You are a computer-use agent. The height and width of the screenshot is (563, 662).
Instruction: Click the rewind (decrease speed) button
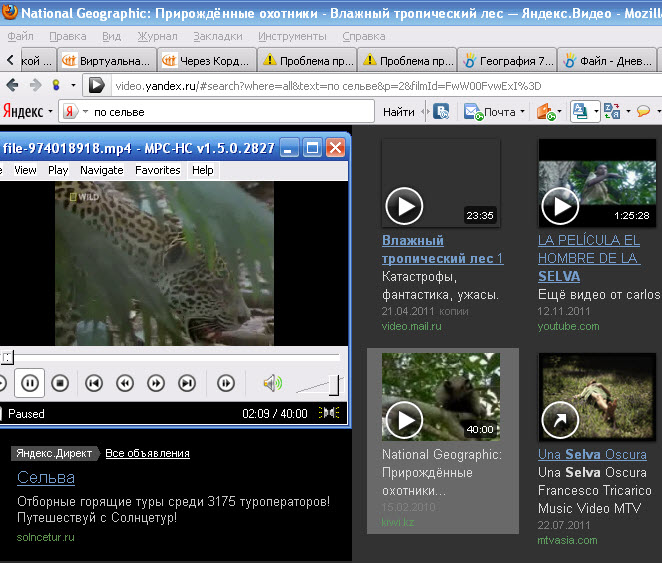point(125,383)
